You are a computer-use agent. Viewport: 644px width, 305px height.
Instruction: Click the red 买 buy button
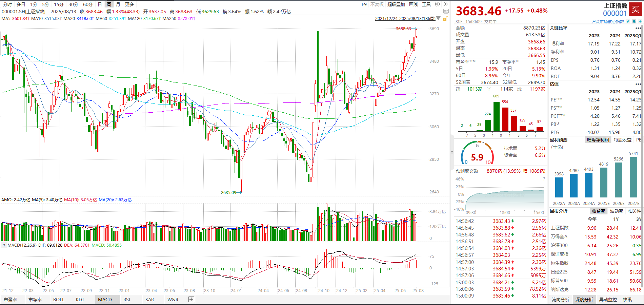point(635,9)
